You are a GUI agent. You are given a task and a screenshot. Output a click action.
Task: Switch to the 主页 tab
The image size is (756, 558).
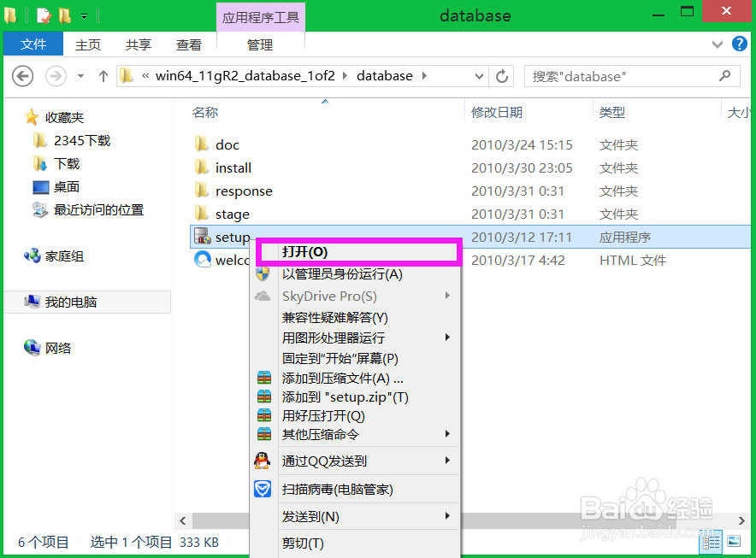(88, 44)
